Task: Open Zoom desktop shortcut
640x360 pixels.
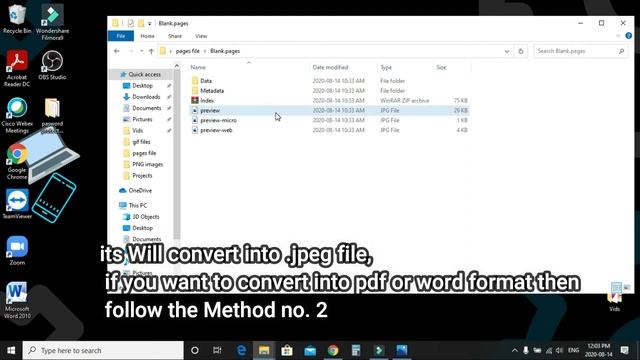Action: coord(17,251)
